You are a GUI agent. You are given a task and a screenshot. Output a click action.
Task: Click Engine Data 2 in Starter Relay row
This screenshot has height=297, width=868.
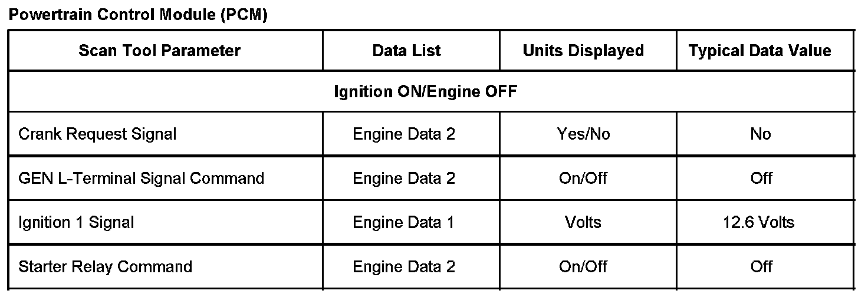click(x=404, y=267)
